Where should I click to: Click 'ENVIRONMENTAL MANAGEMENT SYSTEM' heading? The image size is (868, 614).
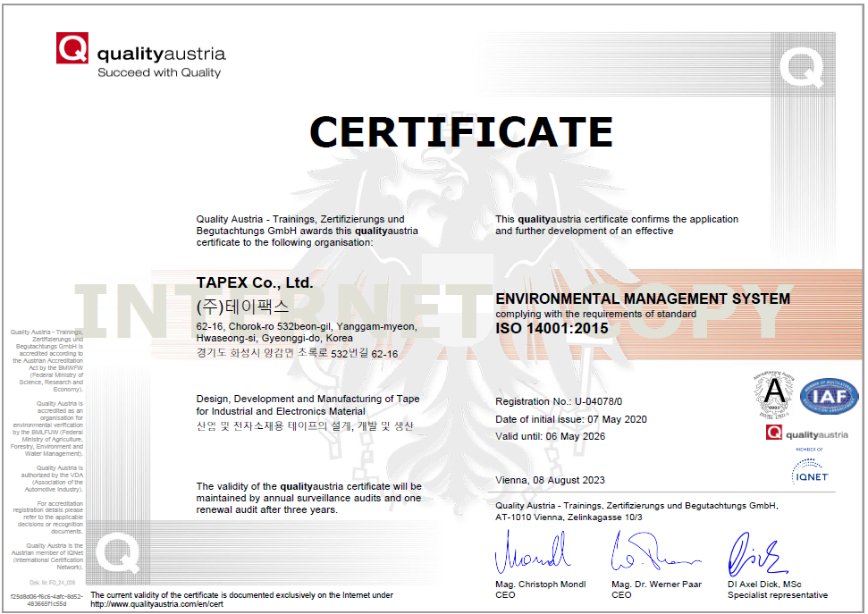tap(643, 299)
